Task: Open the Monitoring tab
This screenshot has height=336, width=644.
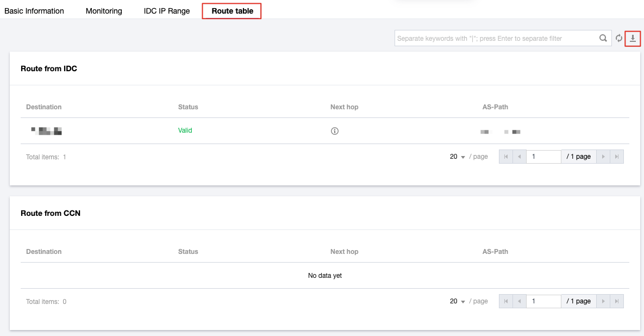Action: [x=104, y=11]
